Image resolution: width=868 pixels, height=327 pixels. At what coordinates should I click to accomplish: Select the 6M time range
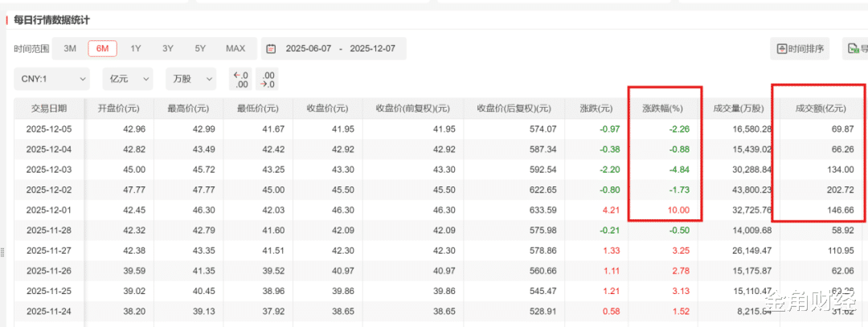102,49
